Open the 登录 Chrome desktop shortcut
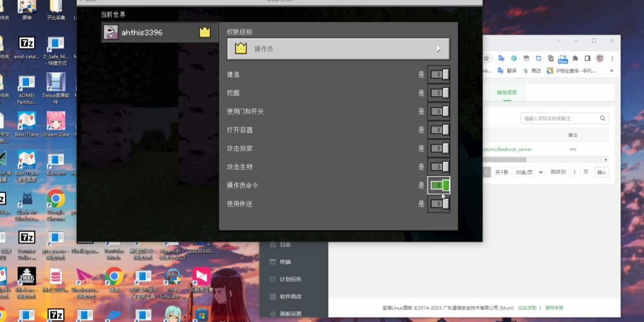644x322 pixels. click(114, 279)
